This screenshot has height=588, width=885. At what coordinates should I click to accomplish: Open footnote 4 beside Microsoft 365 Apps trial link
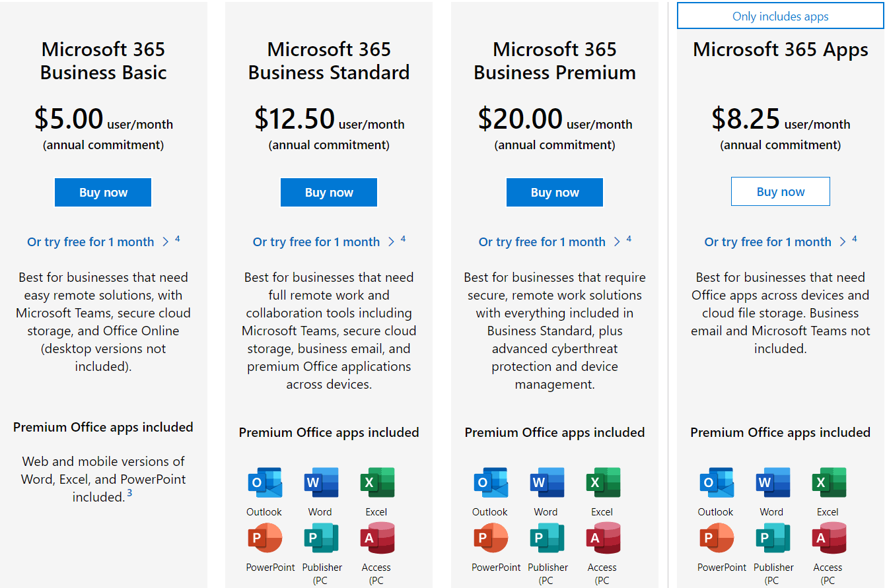pos(855,239)
